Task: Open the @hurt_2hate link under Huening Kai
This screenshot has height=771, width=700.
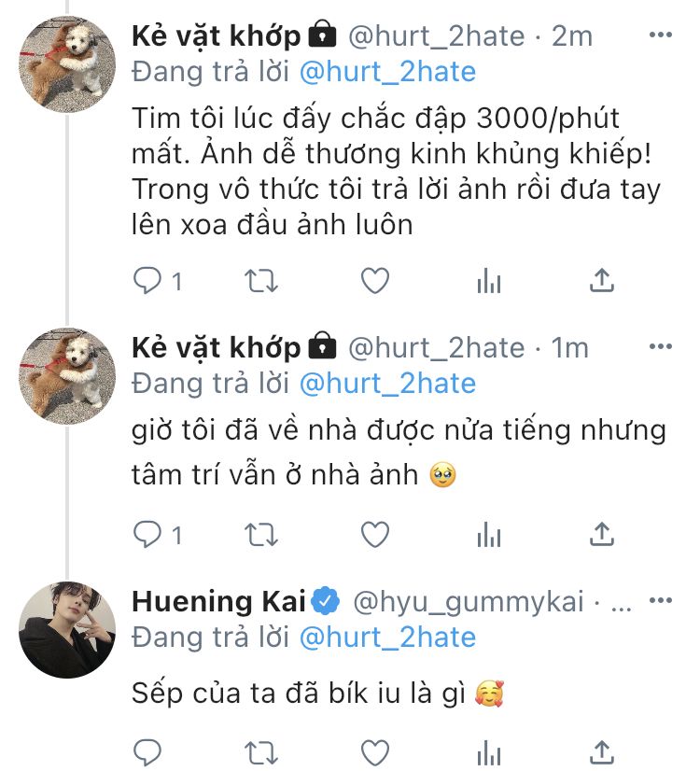Action: [x=387, y=638]
